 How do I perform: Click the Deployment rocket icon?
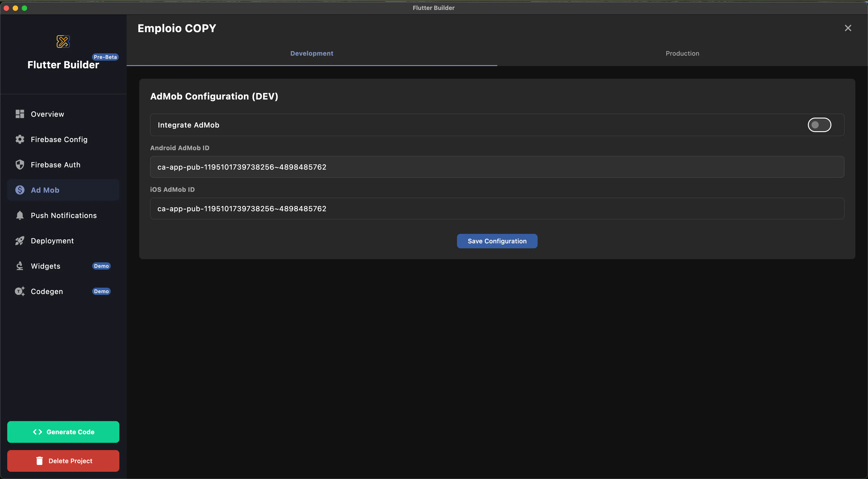pyautogui.click(x=20, y=240)
